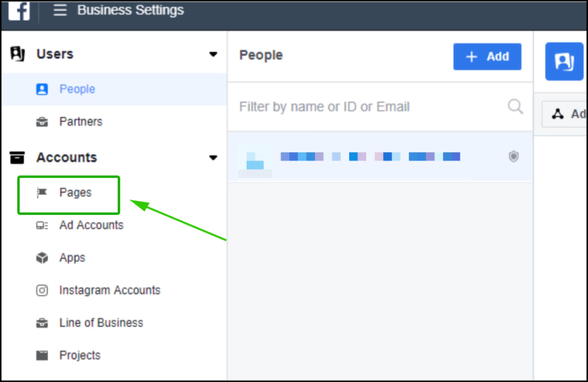Click the blue Add button

(487, 57)
